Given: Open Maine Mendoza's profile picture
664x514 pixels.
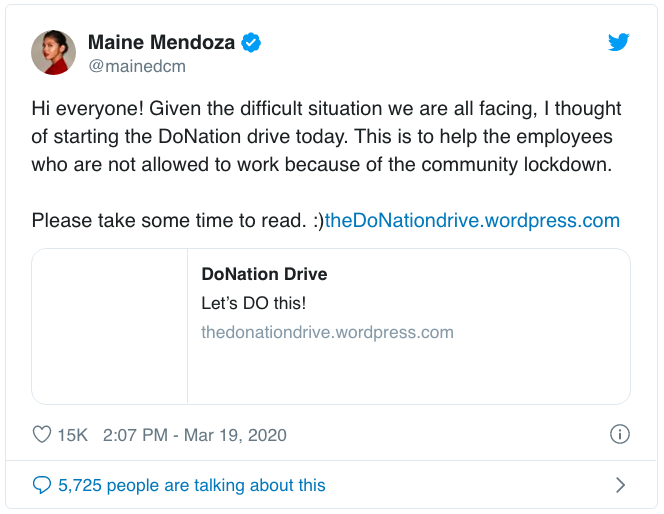Looking at the screenshot, I should 54,52.
